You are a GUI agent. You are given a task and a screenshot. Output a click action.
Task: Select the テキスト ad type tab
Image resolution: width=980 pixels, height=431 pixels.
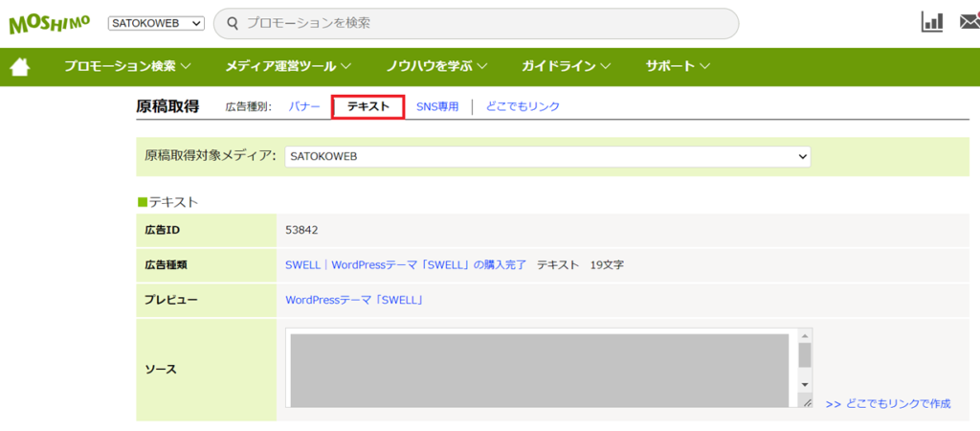click(x=368, y=107)
